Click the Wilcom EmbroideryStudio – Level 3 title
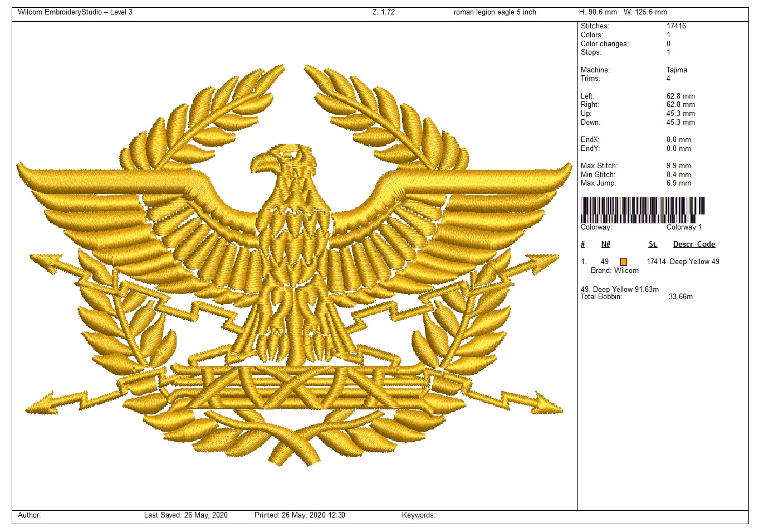This screenshot has width=759, height=532. pos(75,12)
